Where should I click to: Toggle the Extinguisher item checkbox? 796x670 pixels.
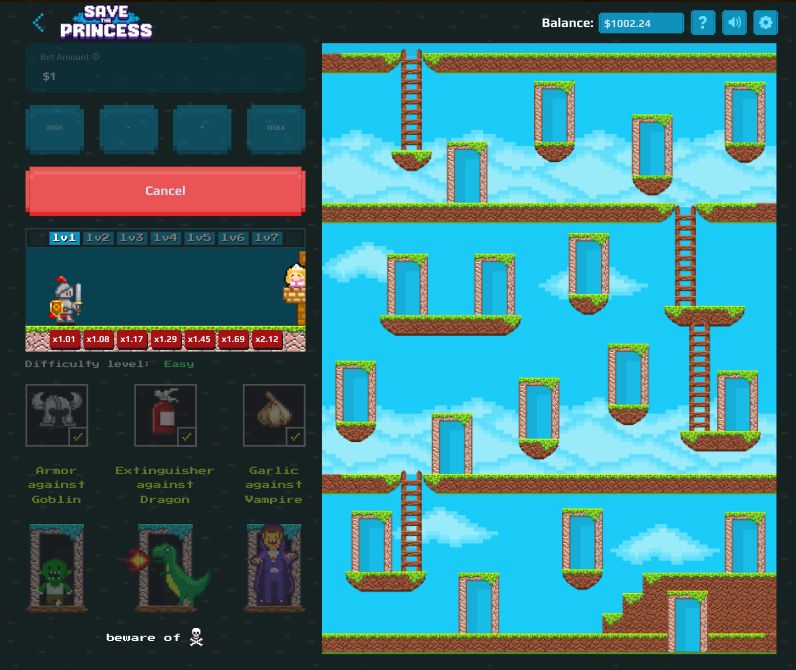[x=187, y=437]
